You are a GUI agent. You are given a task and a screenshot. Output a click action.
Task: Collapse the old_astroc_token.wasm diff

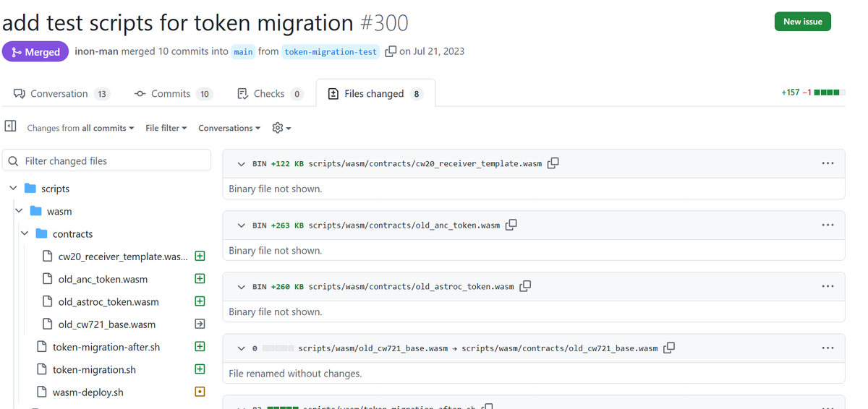[x=242, y=287]
